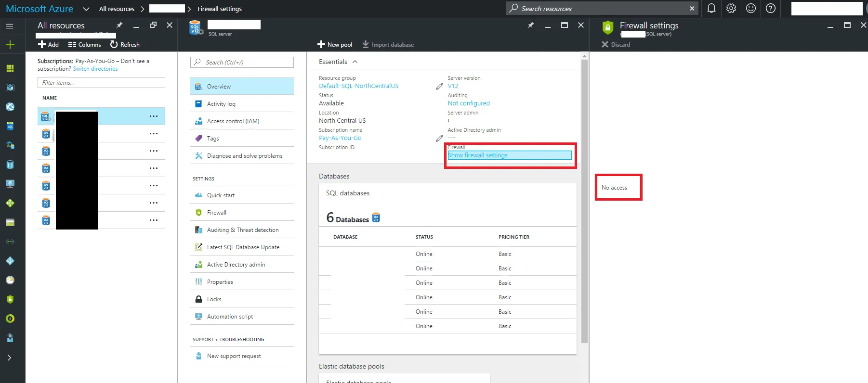This screenshot has width=868, height=383.
Task: Open Pay-As-You-Go subscription link
Action: (340, 138)
